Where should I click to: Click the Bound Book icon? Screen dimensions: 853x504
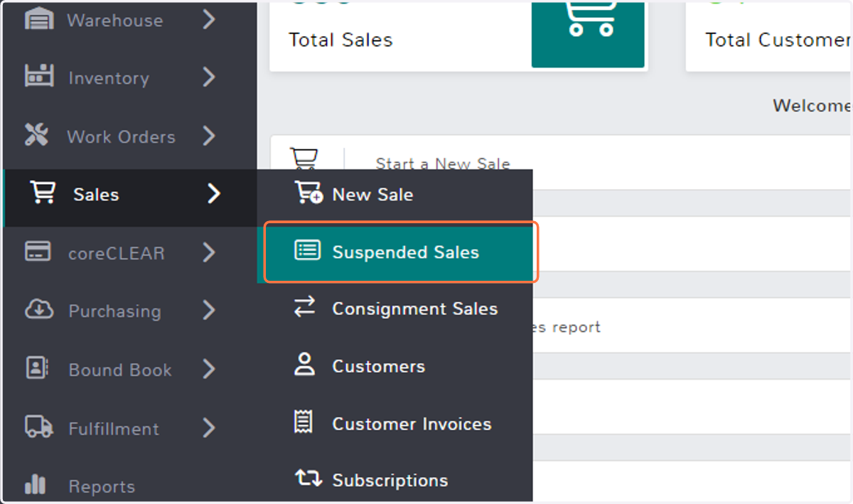tap(37, 368)
